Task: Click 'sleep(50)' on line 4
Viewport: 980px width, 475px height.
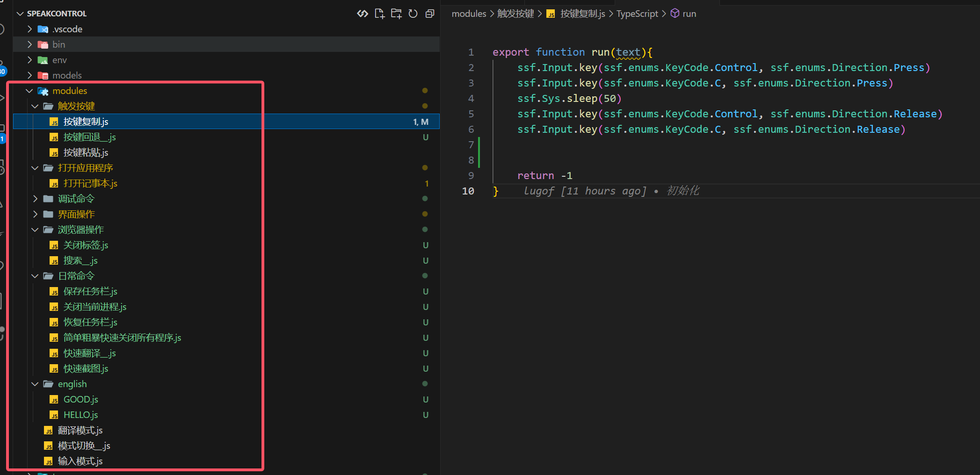Action: (x=594, y=98)
